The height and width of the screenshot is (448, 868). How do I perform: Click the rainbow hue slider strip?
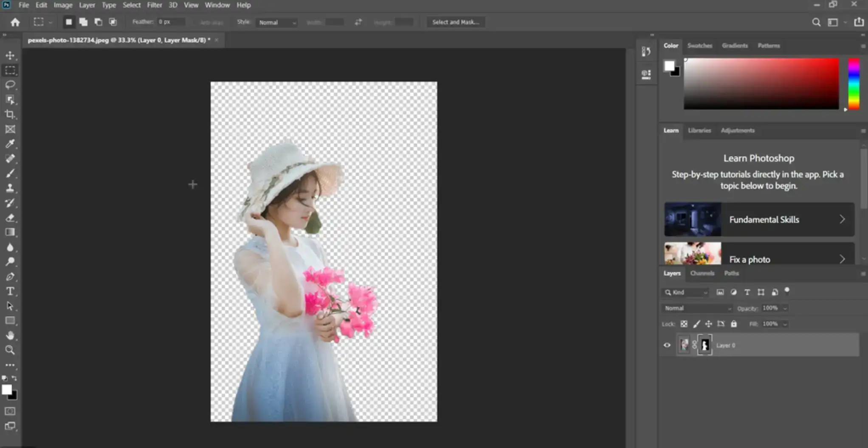[854, 84]
